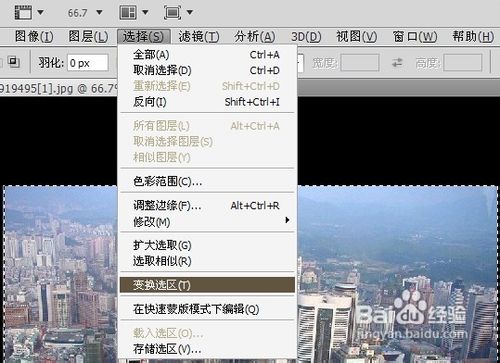Click the 宽度 width input field
Screen dimensions: 500x363
pos(360,63)
